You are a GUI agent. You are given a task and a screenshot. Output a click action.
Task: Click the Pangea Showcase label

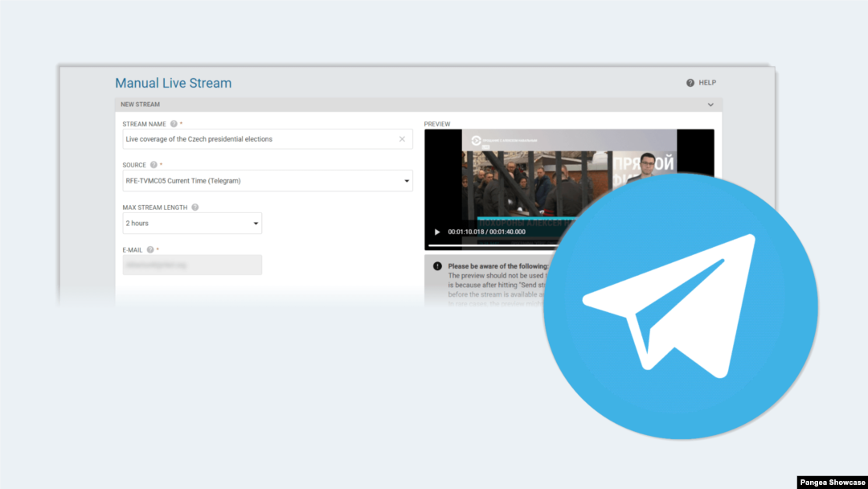[832, 483]
